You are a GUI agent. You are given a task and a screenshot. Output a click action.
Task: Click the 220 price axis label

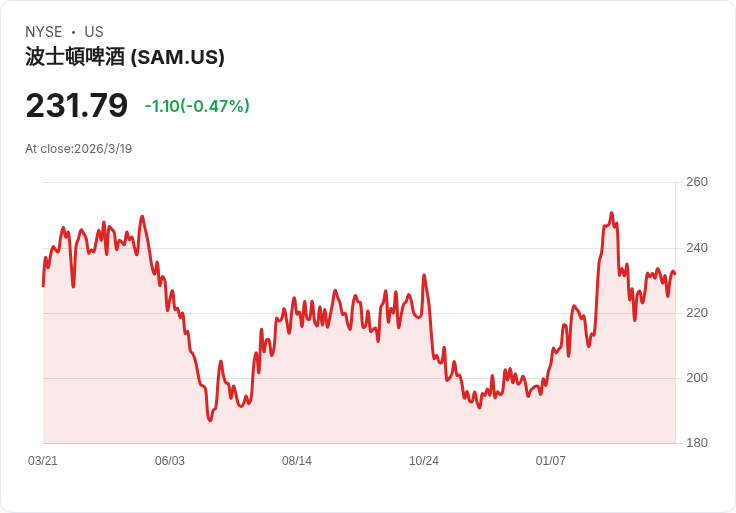(697, 313)
